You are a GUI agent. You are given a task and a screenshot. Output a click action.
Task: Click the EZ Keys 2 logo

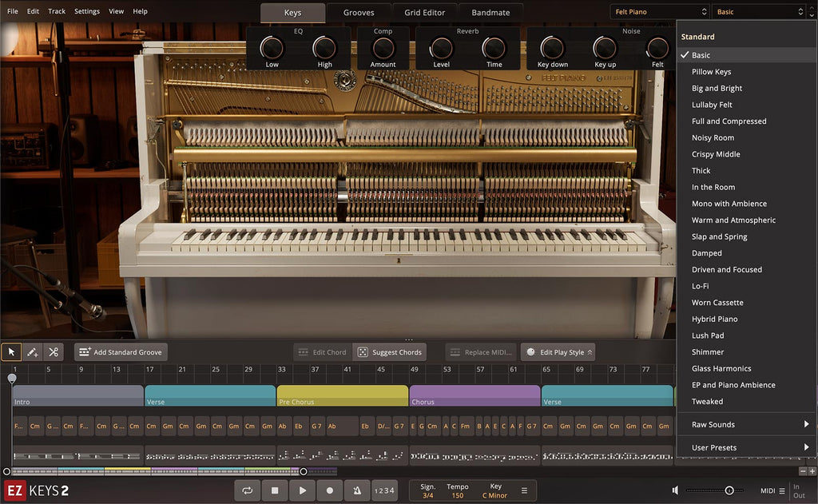point(37,490)
